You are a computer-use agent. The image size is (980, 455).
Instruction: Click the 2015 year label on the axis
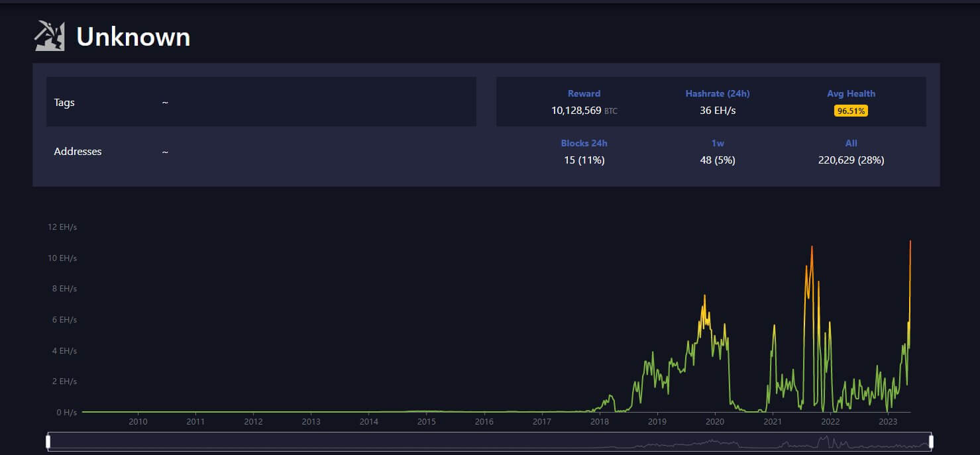(x=427, y=421)
